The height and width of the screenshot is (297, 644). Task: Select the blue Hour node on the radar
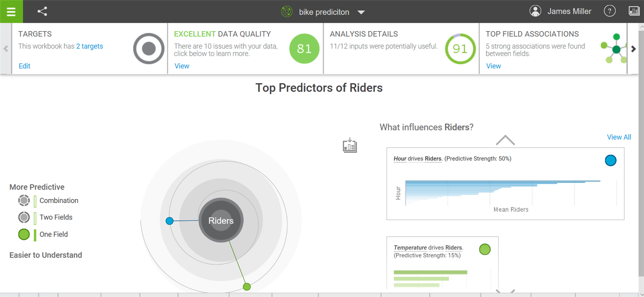(x=169, y=221)
